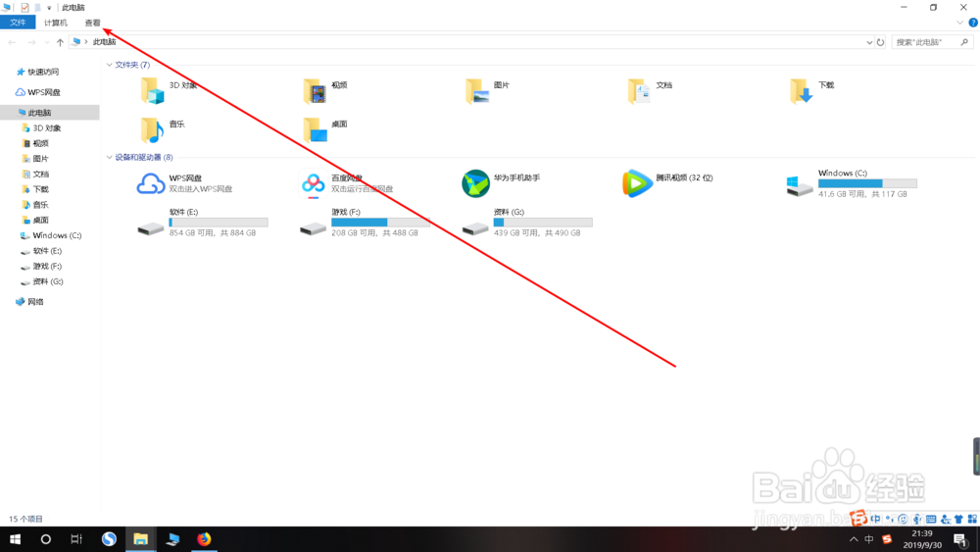Viewport: 980px width, 552px height.
Task: Click the 资料 (G:) capacity bar
Action: (543, 223)
